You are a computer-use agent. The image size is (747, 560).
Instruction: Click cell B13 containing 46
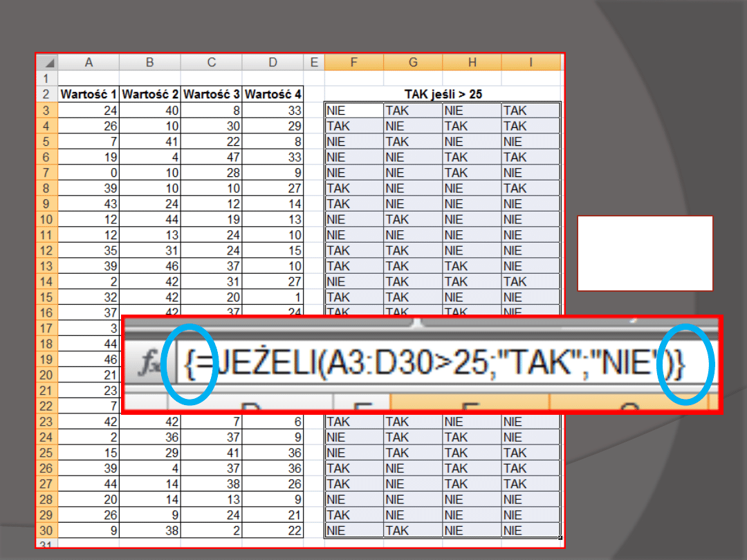pyautogui.click(x=149, y=266)
